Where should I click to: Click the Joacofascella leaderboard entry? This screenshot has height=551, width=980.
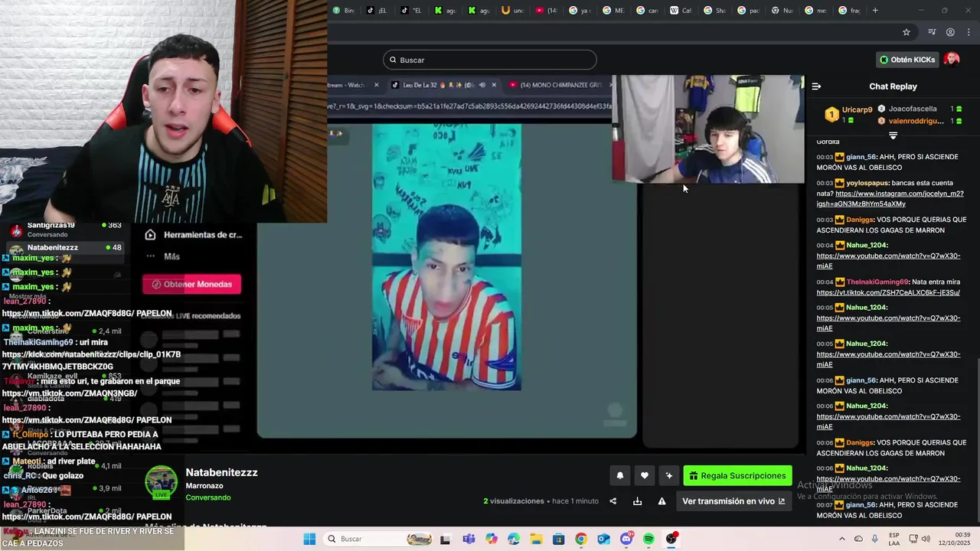919,109
